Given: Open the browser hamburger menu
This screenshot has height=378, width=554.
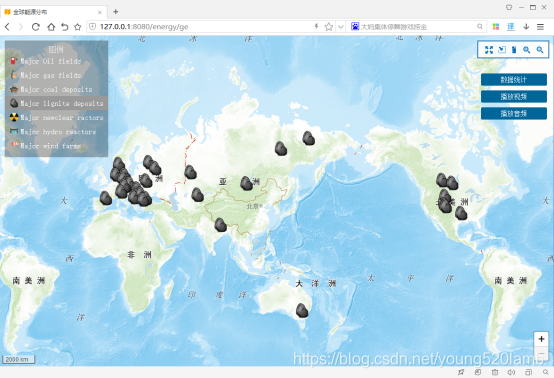Looking at the screenshot, I should tap(540, 27).
